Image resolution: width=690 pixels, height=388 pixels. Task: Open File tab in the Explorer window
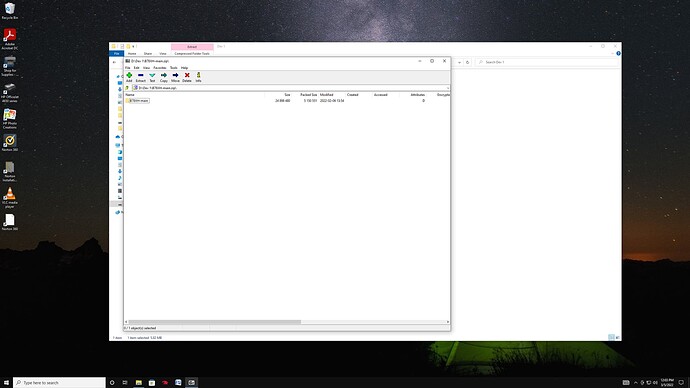pyautogui.click(x=117, y=54)
